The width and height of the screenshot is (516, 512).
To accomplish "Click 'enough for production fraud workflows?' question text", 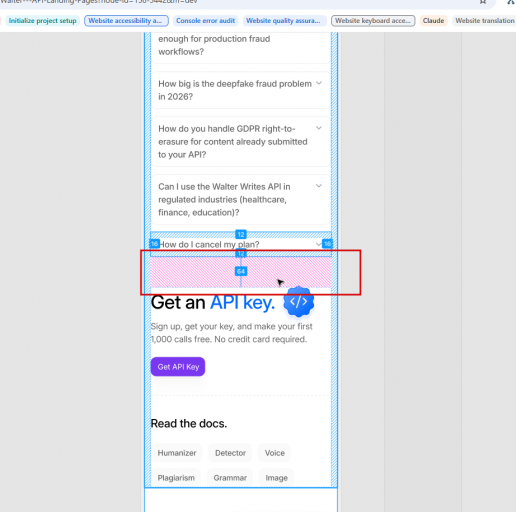I will pyautogui.click(x=214, y=45).
